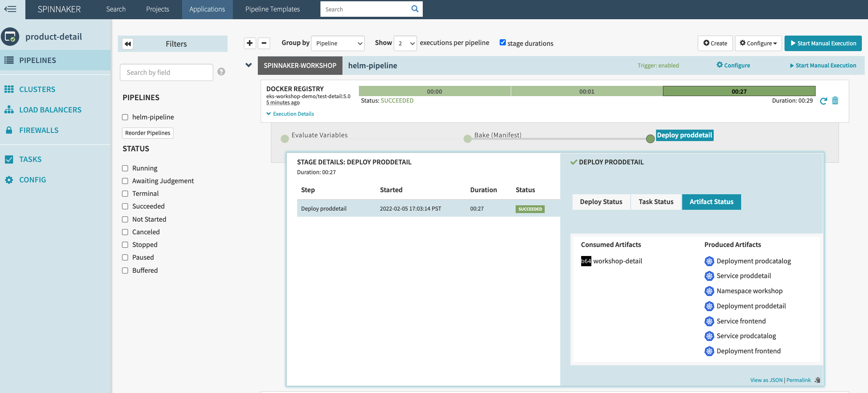
Task: Click the Kubernetes icon next to Service proddetail
Action: click(x=709, y=276)
